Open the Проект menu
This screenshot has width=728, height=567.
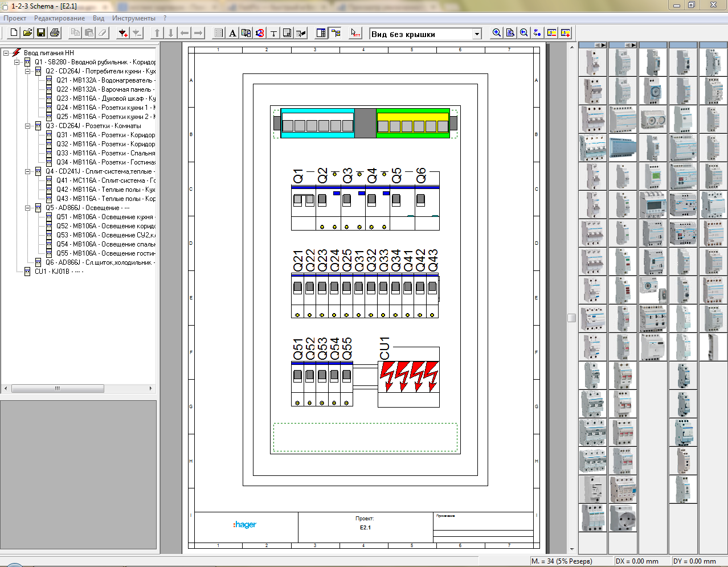[15, 18]
